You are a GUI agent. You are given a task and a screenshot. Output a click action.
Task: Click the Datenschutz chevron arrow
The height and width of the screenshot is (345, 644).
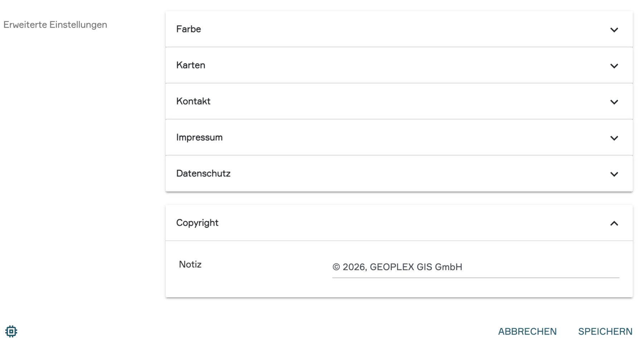pyautogui.click(x=614, y=174)
